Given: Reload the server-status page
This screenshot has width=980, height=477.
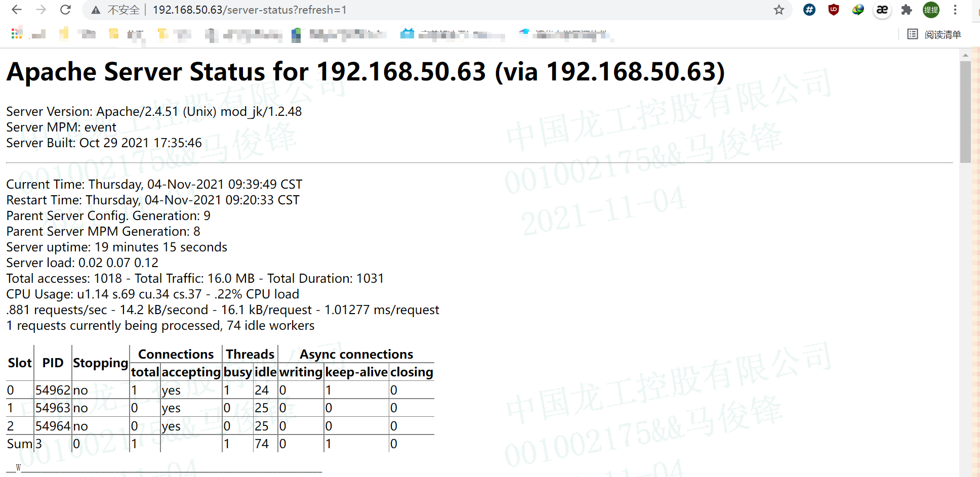Looking at the screenshot, I should point(65,10).
